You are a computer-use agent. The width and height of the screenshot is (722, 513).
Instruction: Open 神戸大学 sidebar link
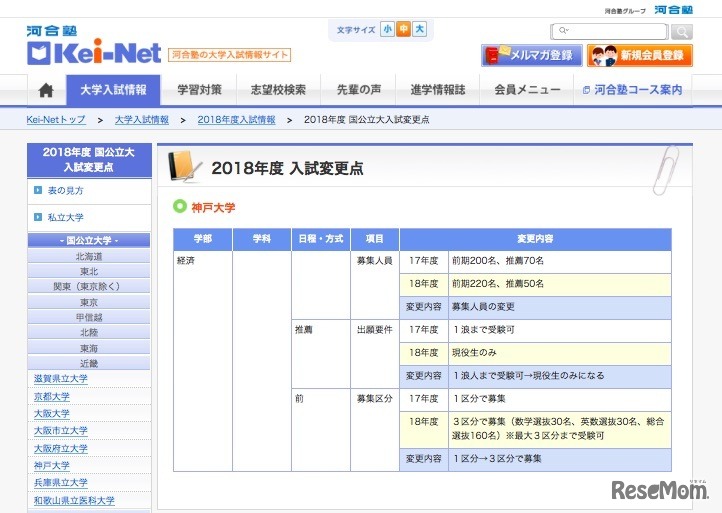tap(52, 466)
